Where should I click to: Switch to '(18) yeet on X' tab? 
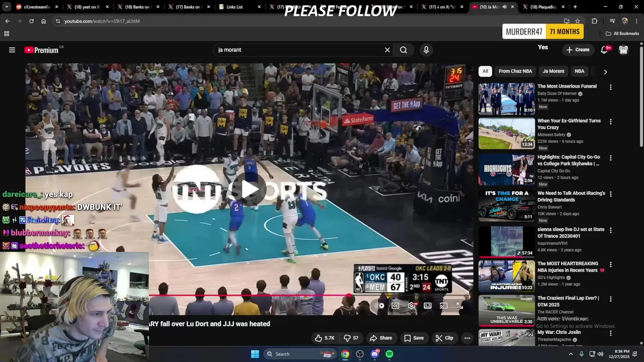[x=88, y=7]
